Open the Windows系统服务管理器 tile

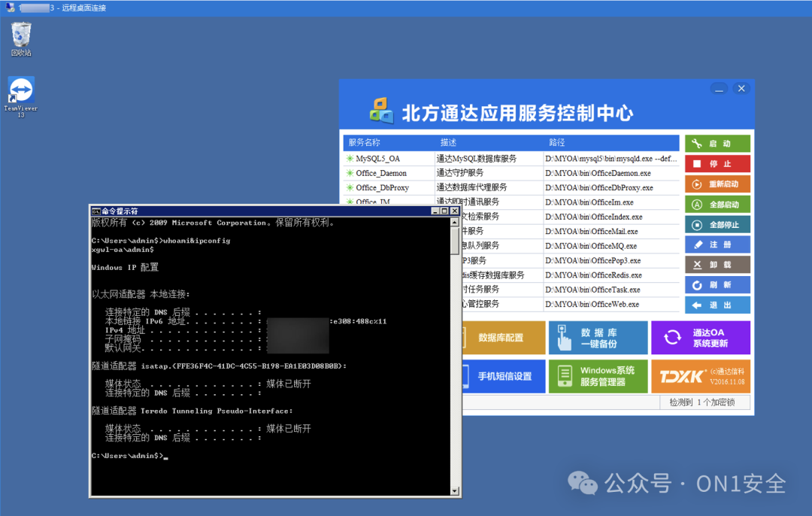tap(598, 376)
